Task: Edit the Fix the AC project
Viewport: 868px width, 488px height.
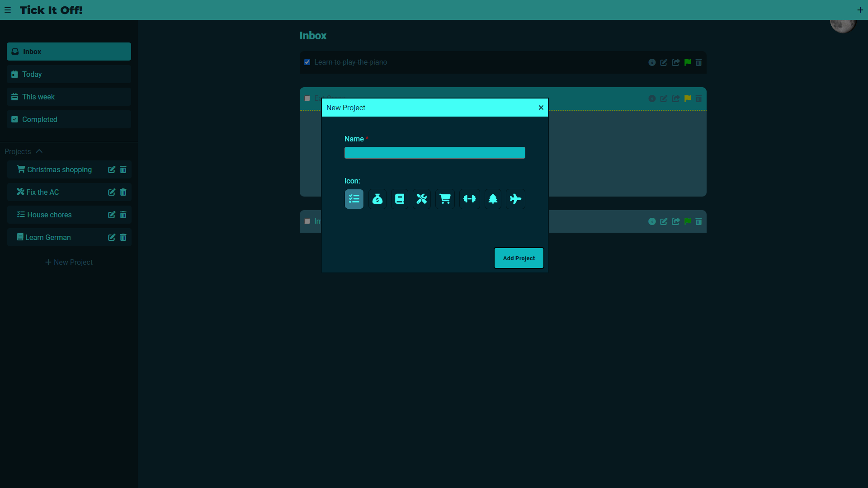Action: point(112,192)
